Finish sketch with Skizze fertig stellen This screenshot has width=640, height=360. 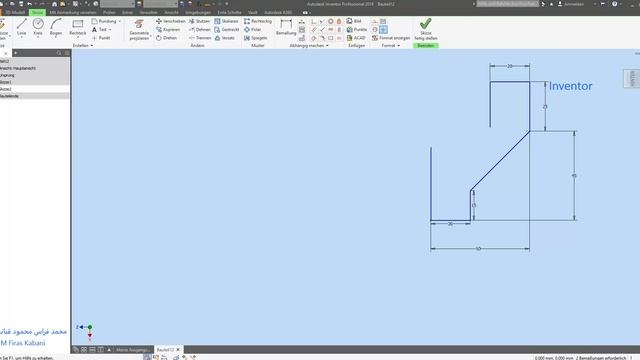pyautogui.click(x=426, y=29)
